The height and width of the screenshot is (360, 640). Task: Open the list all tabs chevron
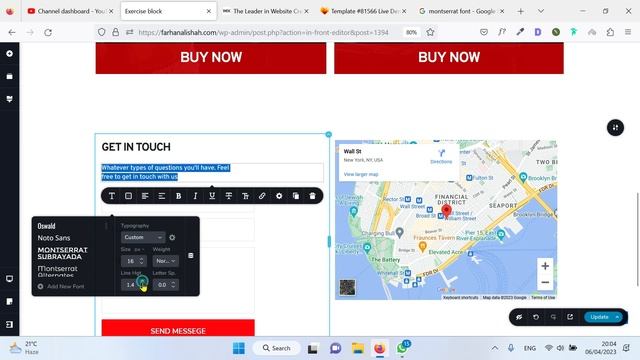click(541, 11)
